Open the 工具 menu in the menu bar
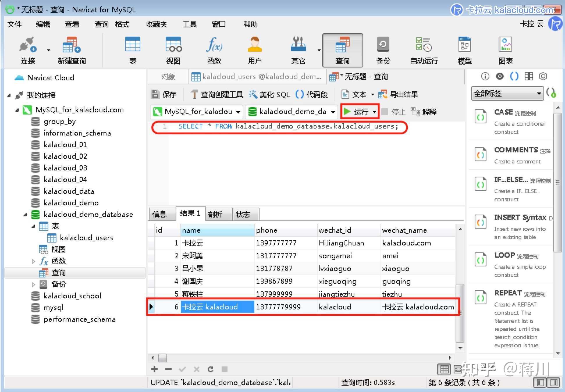This screenshot has width=565, height=392. click(x=189, y=24)
